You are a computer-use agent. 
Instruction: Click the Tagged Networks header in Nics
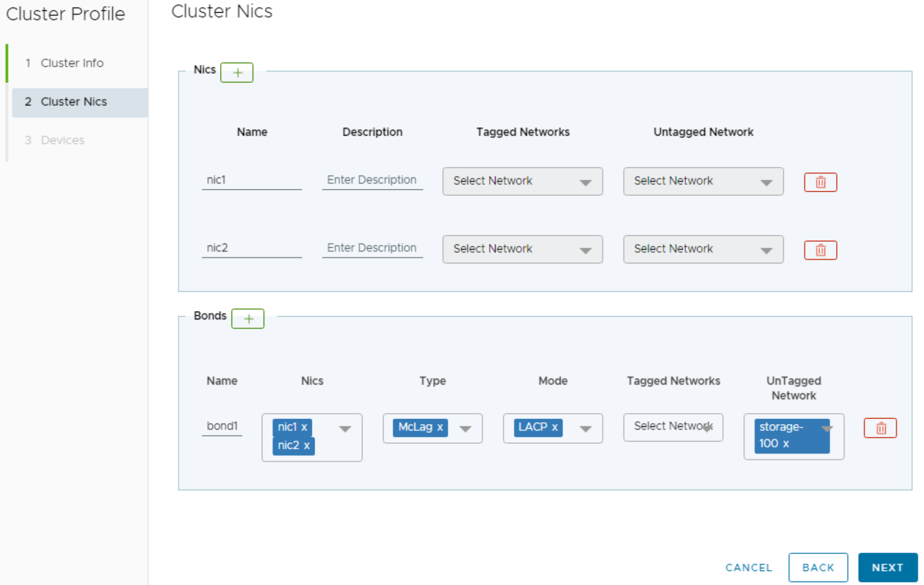tap(523, 132)
